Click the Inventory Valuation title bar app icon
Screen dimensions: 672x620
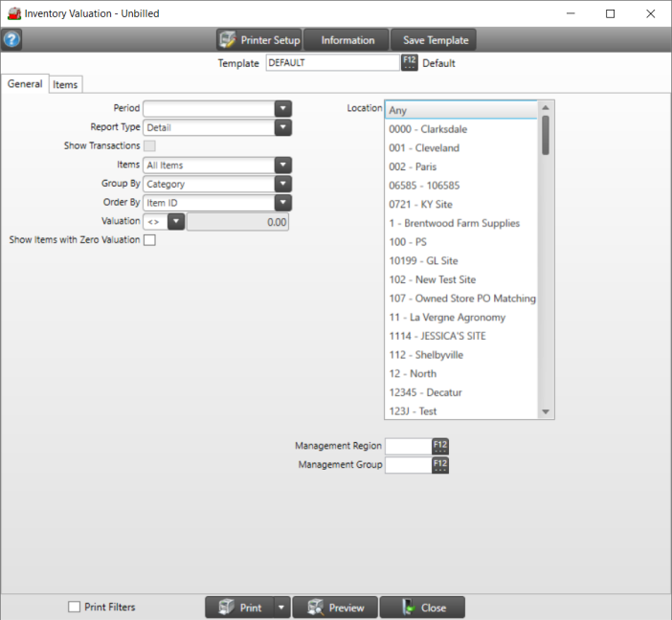pyautogui.click(x=13, y=13)
